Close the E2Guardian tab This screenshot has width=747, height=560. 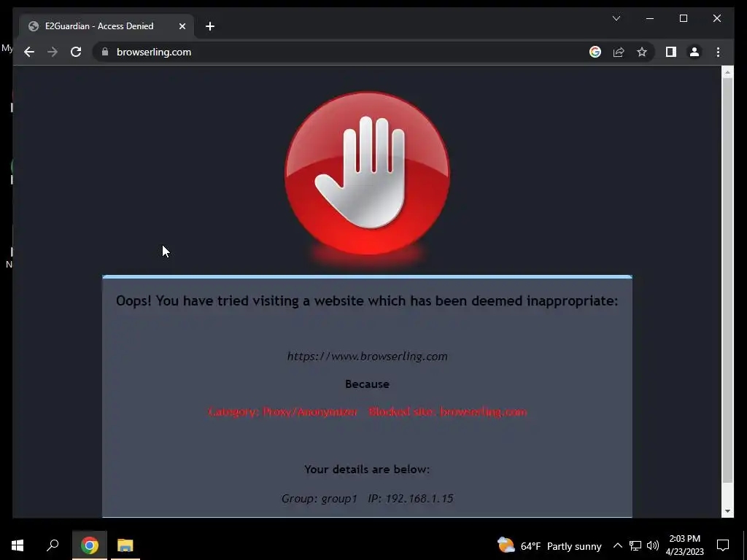coord(182,26)
